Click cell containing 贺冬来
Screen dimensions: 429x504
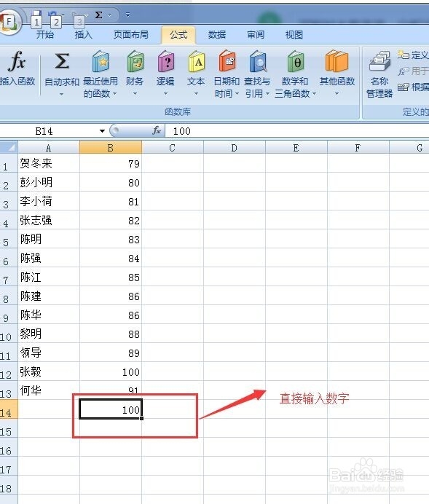[x=49, y=163]
